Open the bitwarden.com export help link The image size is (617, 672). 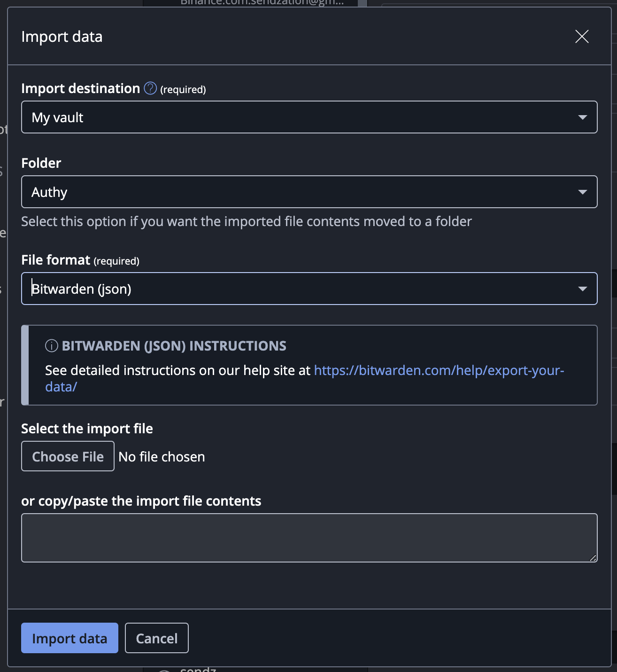(439, 370)
